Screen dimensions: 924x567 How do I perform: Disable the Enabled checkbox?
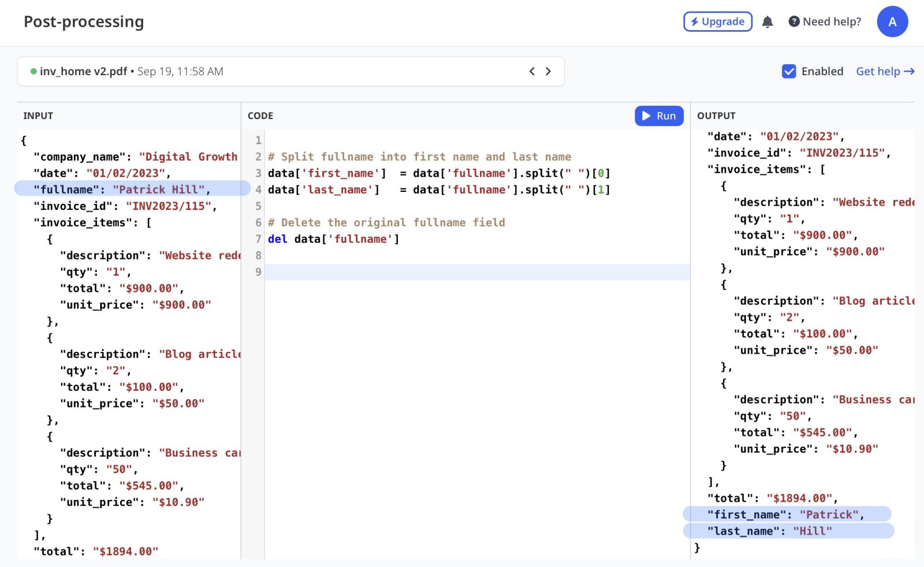[x=789, y=72]
